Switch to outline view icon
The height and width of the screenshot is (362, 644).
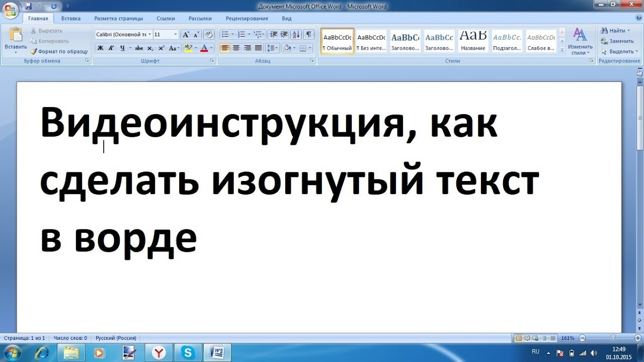point(544,338)
